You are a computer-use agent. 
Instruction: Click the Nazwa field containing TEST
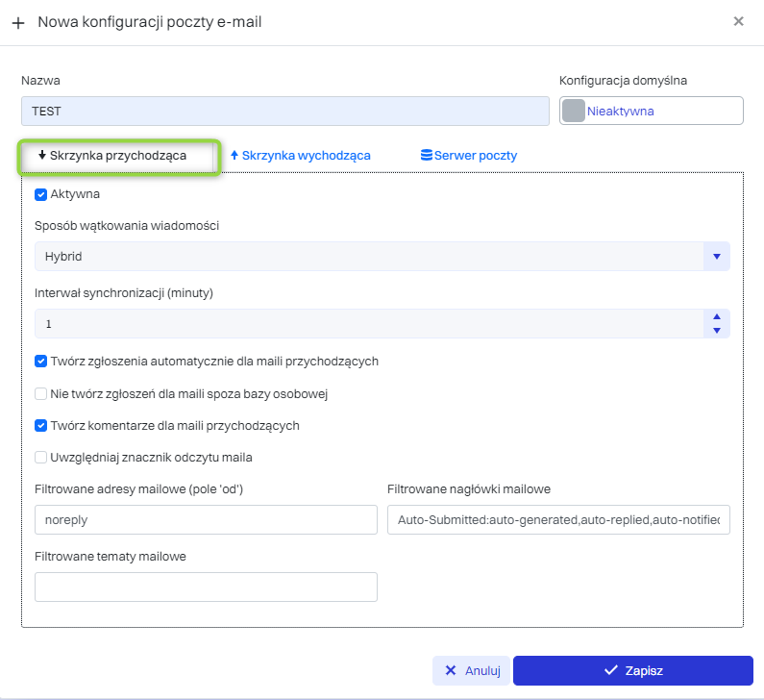tap(284, 112)
